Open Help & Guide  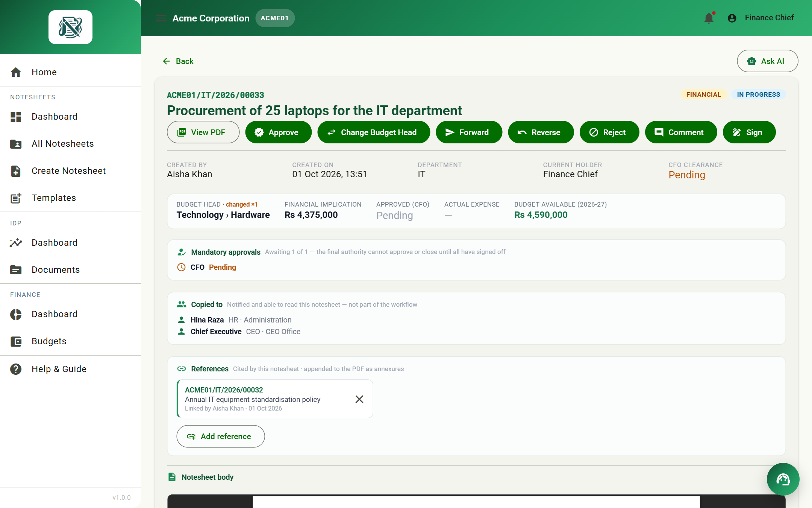(70, 369)
